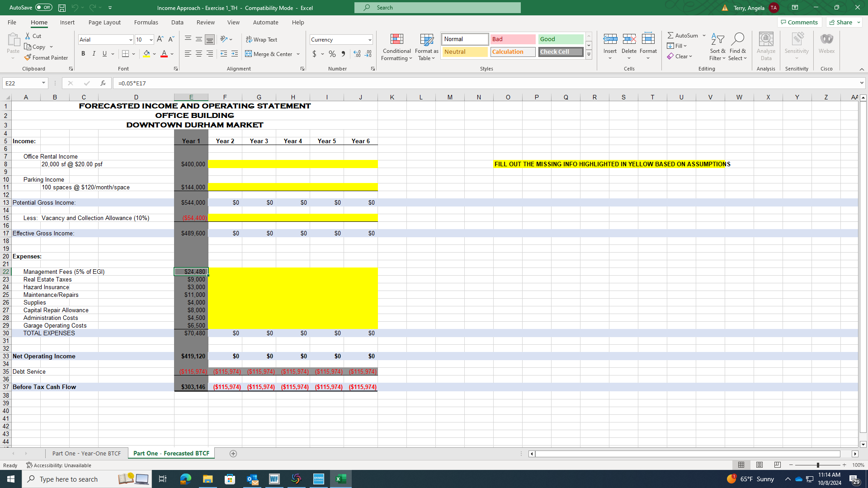Open the Part One - Year-One BTCF sheet
Image resolution: width=868 pixels, height=488 pixels.
click(86, 453)
